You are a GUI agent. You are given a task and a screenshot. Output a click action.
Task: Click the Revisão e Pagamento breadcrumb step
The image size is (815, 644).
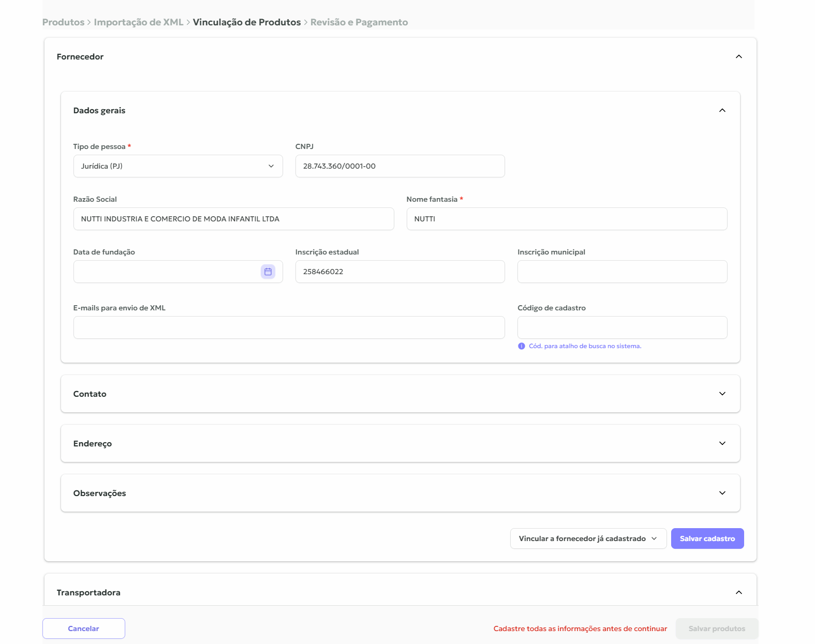point(359,22)
